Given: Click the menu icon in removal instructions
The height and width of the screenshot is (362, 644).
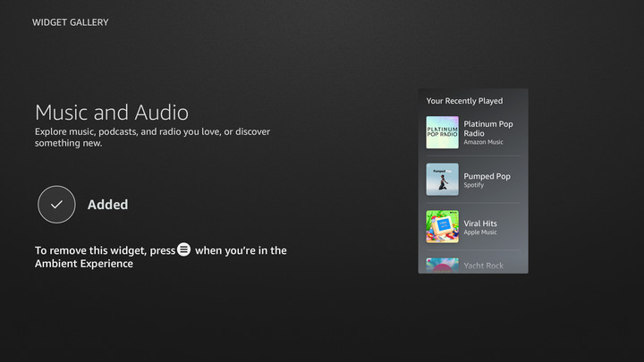Looking at the screenshot, I should [x=184, y=249].
